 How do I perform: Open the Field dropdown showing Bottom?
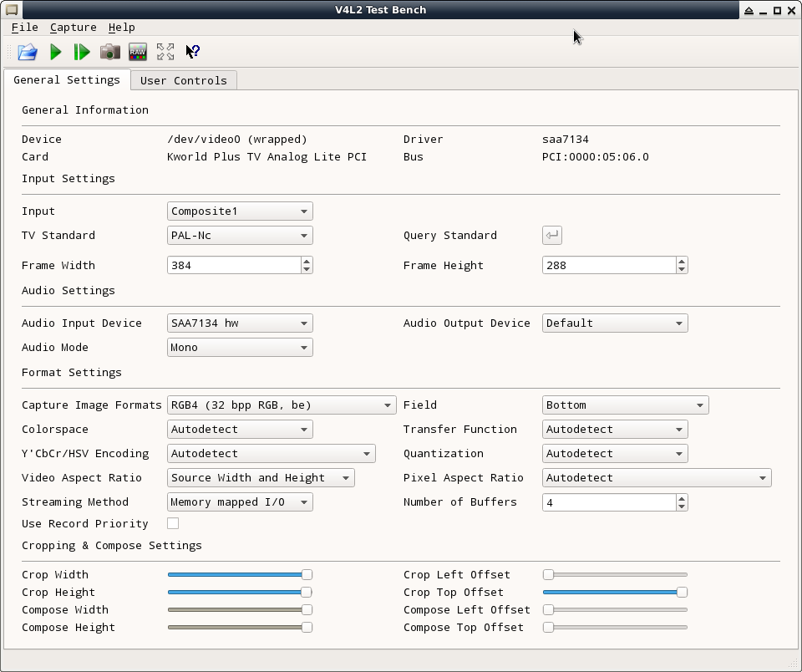625,405
